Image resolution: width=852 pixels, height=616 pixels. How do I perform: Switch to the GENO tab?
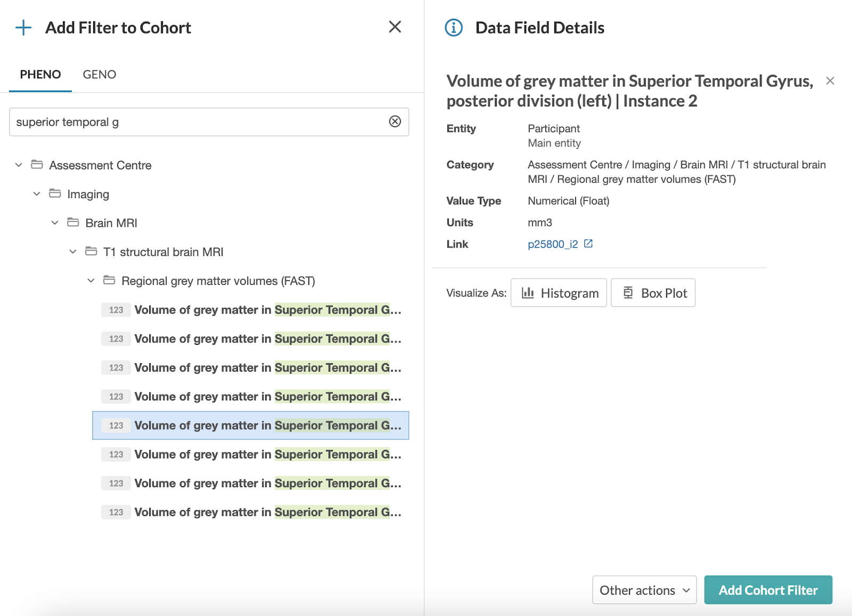click(100, 75)
